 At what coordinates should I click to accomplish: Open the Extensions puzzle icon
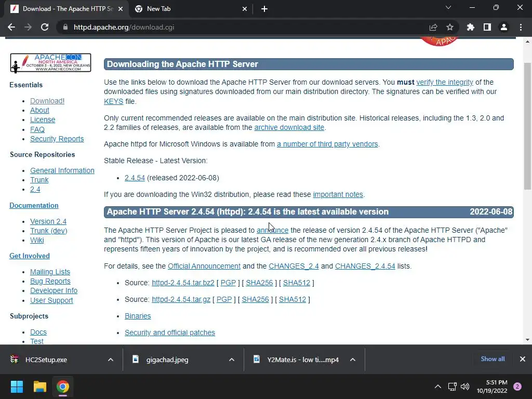(470, 27)
